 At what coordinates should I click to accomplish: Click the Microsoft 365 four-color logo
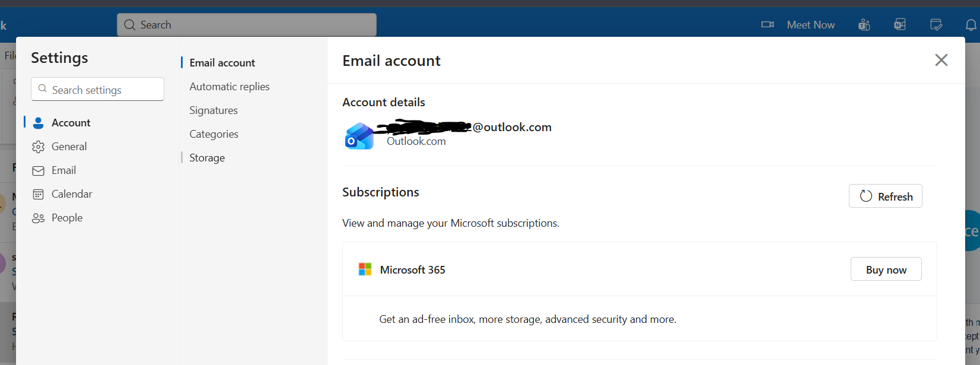(365, 269)
